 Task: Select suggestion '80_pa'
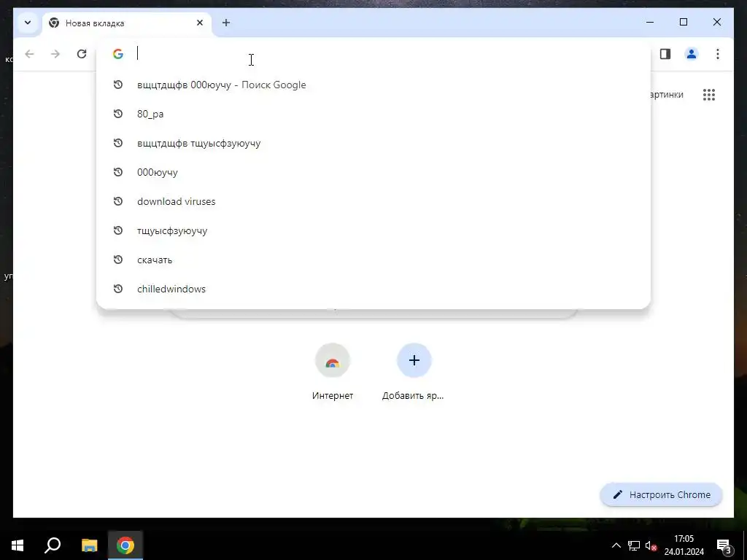pos(373,114)
